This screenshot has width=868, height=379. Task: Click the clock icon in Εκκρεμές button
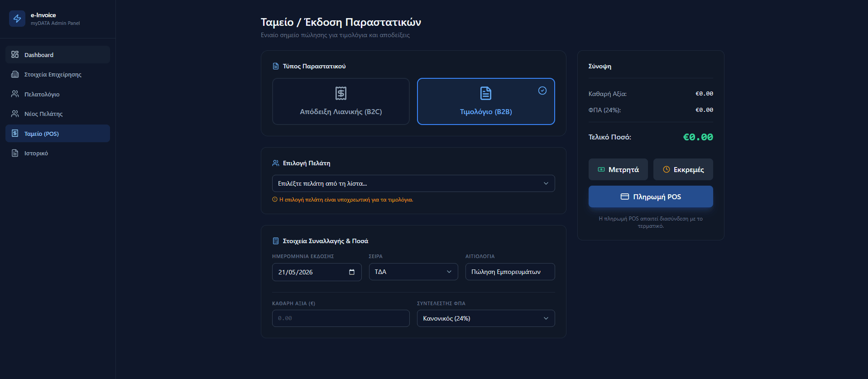[x=667, y=169]
